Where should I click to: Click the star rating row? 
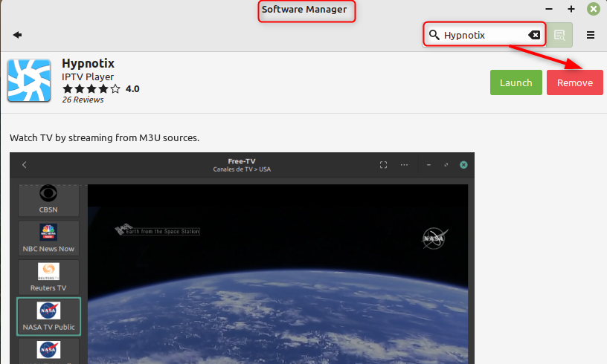[91, 89]
